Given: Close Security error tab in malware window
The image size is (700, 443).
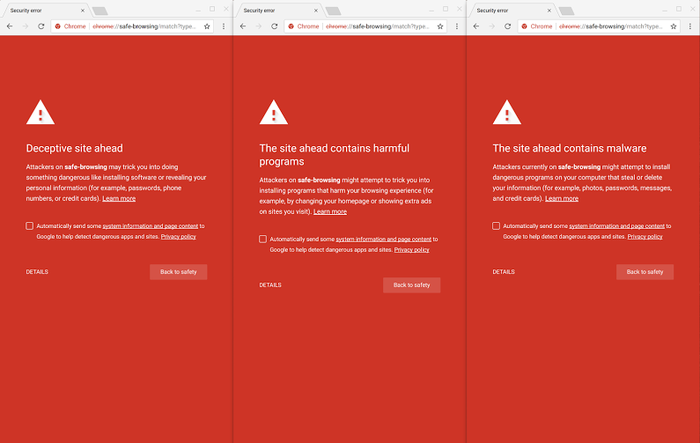Looking at the screenshot, I should click(x=549, y=10).
